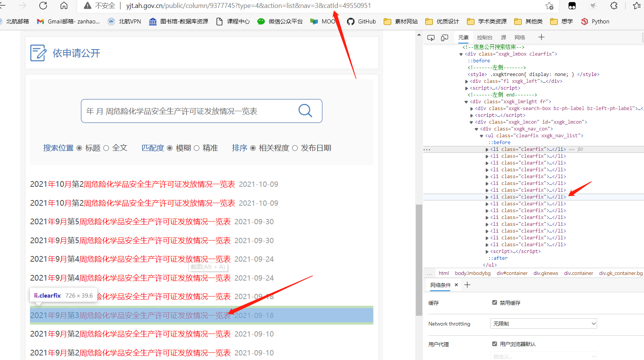Select the 全文 search position radio
This screenshot has height=360, width=644.
(x=106, y=148)
